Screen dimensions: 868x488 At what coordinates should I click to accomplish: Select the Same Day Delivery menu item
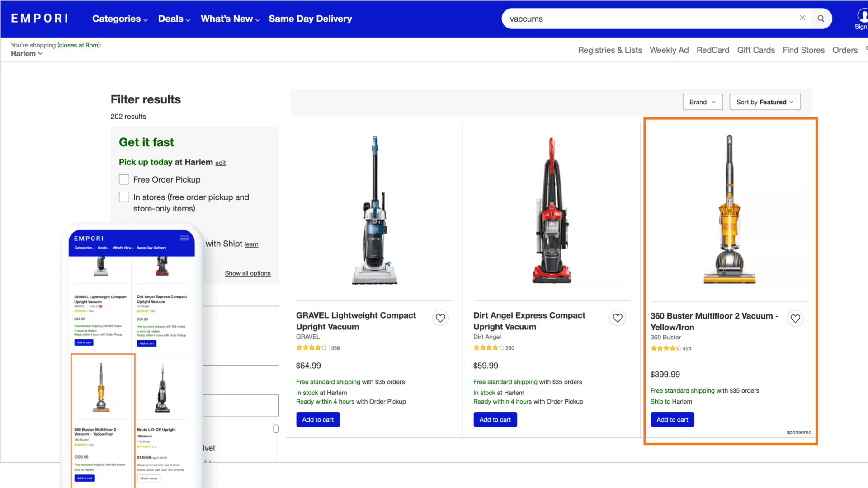click(311, 19)
